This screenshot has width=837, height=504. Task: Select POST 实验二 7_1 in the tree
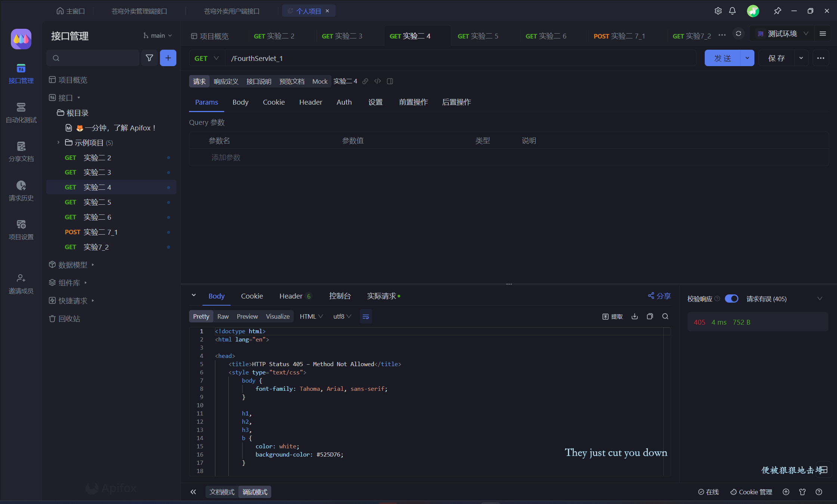[x=111, y=232]
